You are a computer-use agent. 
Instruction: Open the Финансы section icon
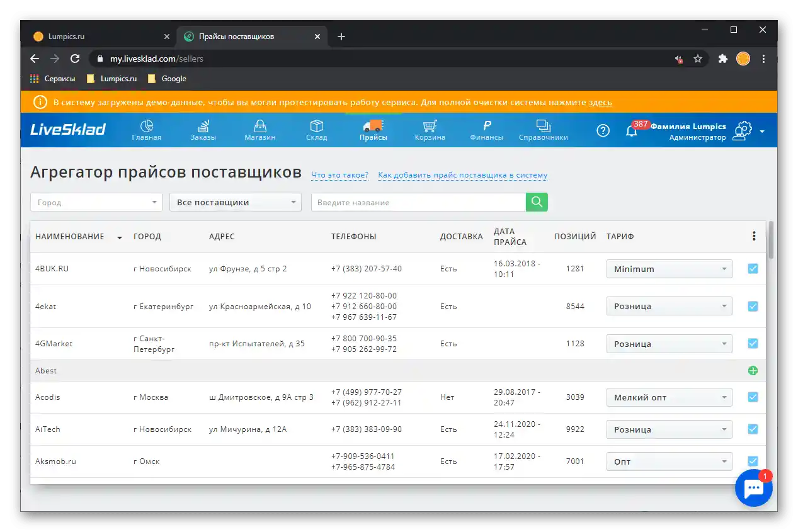click(x=486, y=125)
